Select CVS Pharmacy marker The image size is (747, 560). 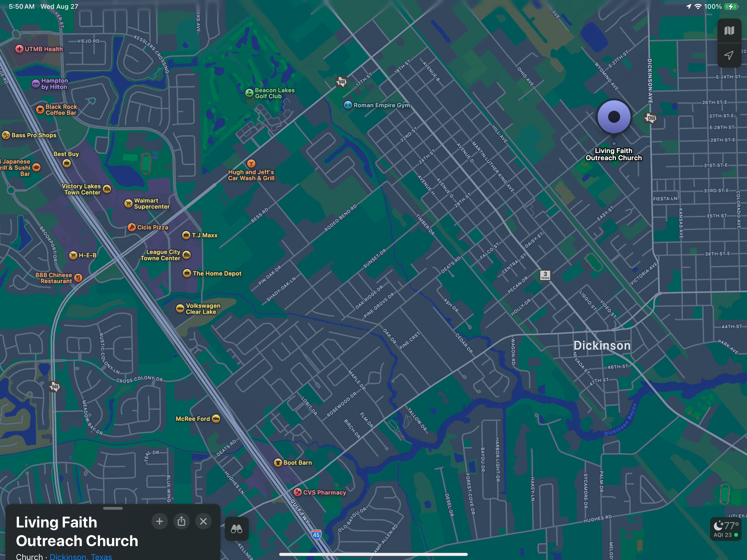click(x=297, y=492)
